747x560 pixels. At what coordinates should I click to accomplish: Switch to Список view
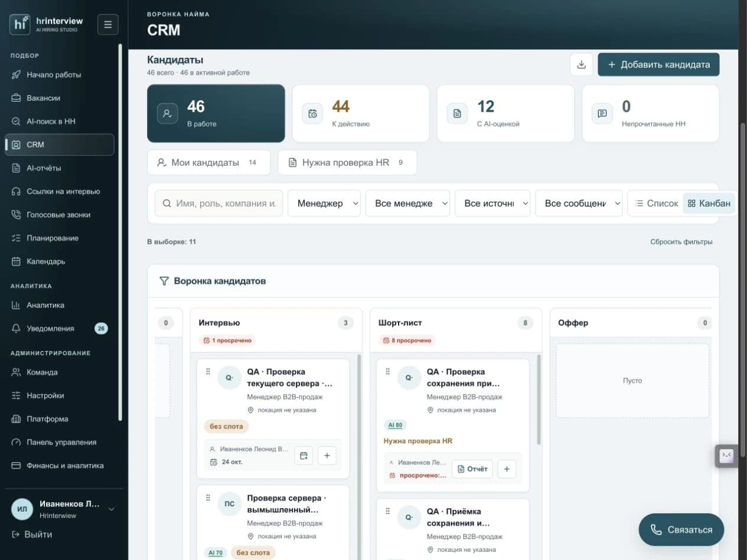pyautogui.click(x=656, y=203)
